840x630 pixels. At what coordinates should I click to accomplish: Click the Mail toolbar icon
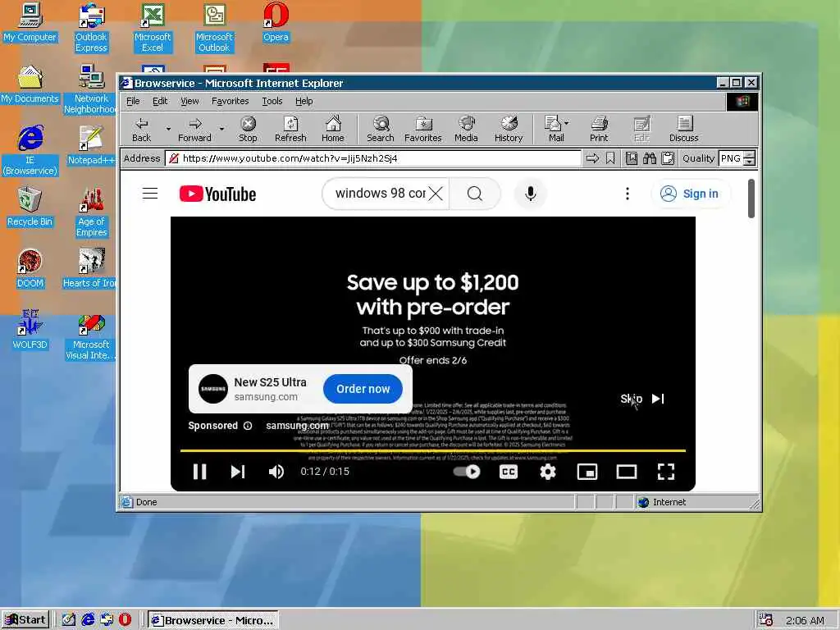click(554, 130)
